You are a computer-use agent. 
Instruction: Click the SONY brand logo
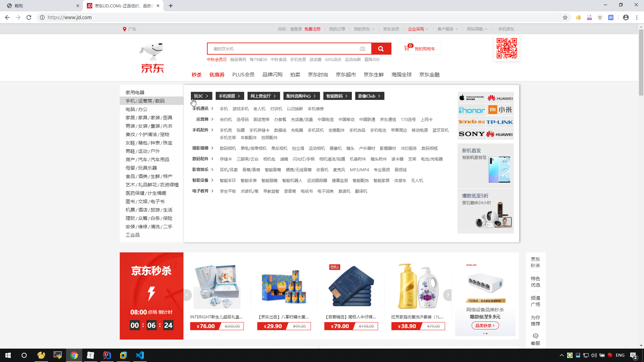(x=472, y=134)
